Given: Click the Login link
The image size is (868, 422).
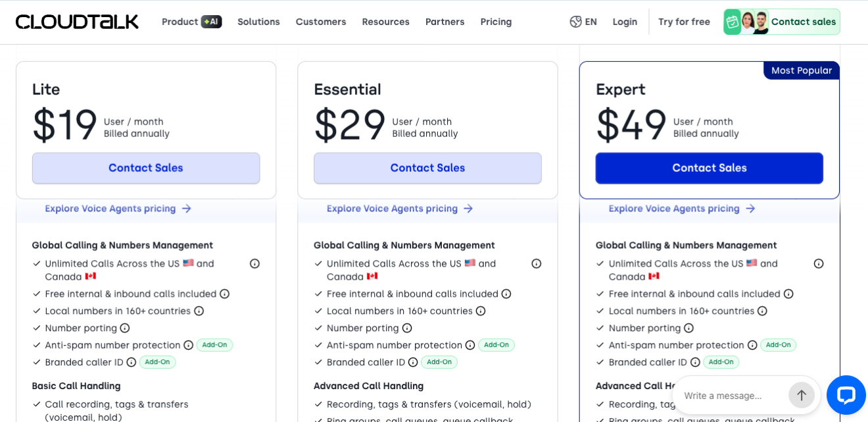Looking at the screenshot, I should point(625,22).
